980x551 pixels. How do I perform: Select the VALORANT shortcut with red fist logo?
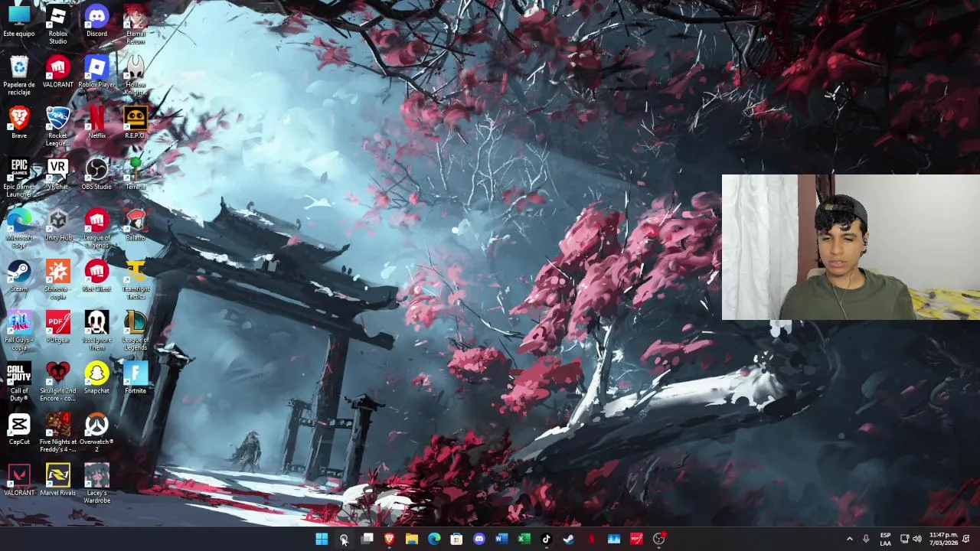click(58, 72)
